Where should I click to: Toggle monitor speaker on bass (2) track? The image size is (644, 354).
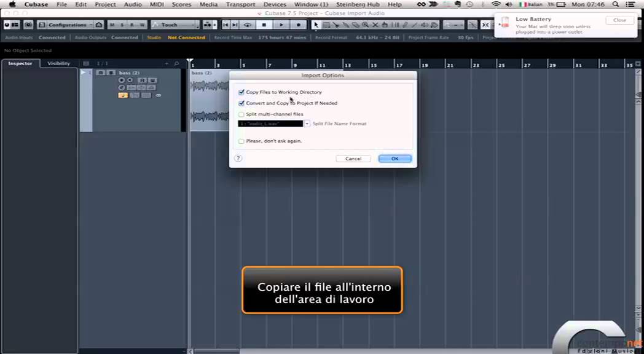[130, 80]
